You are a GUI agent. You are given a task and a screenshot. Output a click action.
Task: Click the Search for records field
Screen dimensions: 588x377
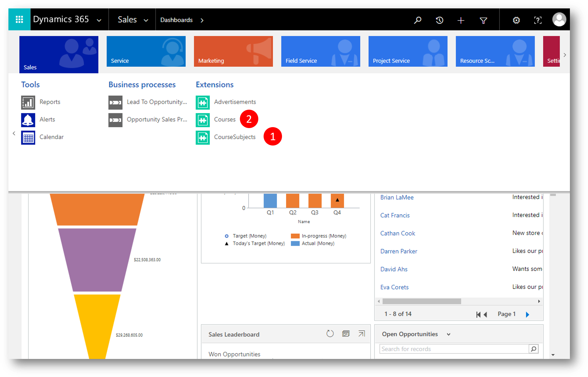(x=454, y=349)
